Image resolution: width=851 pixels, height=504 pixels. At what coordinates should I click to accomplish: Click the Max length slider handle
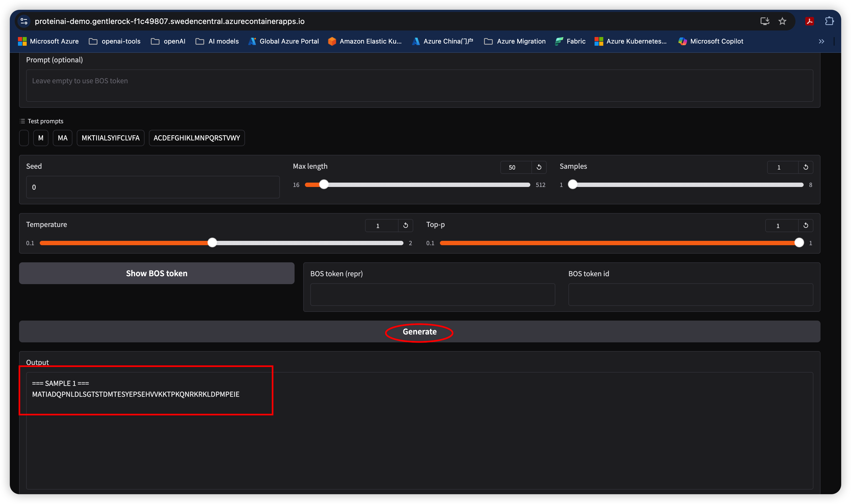pyautogui.click(x=324, y=185)
